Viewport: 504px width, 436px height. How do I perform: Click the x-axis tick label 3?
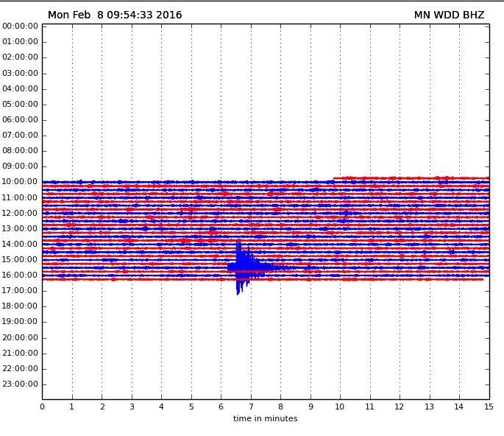tap(132, 407)
